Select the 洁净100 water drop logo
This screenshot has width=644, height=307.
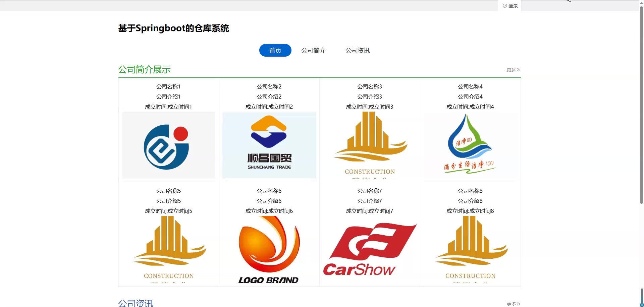470,145
